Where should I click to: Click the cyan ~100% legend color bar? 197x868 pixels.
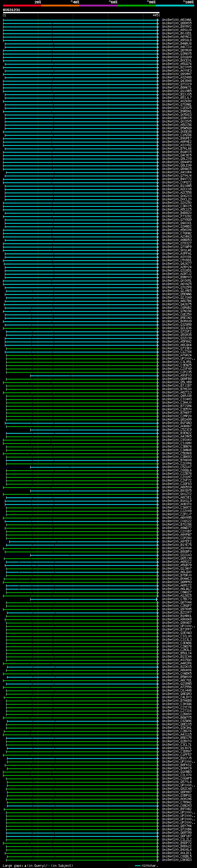click(175, 6)
